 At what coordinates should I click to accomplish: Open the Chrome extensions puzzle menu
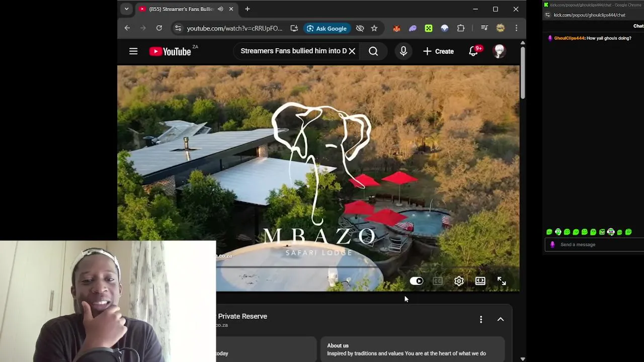[461, 29]
